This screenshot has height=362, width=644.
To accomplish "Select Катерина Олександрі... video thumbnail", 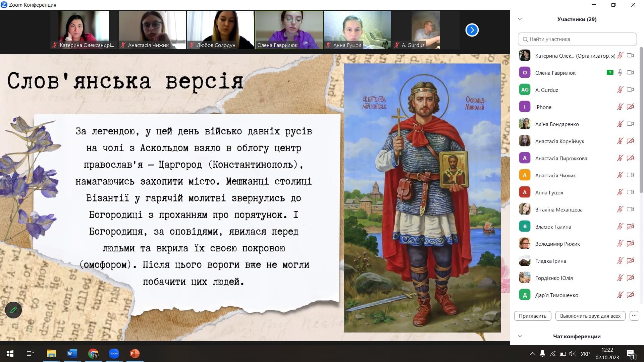I will [84, 30].
